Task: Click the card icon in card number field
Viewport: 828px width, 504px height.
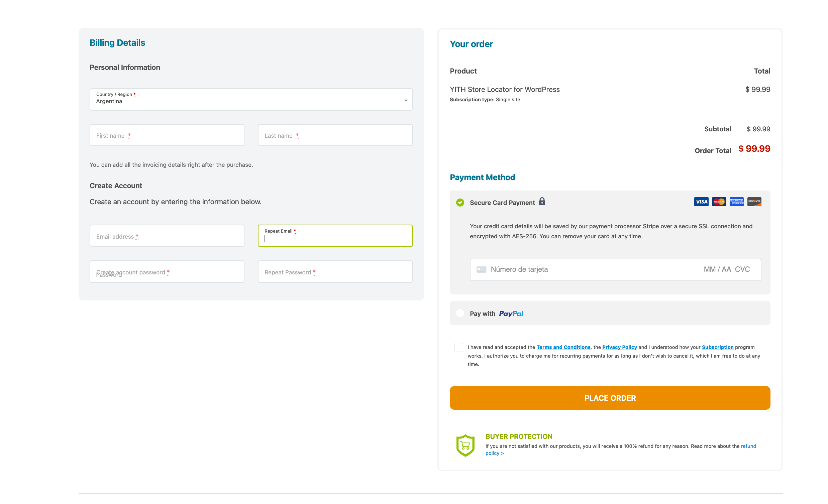Action: [x=481, y=270]
